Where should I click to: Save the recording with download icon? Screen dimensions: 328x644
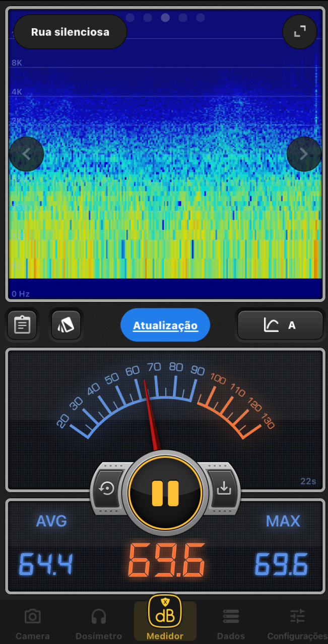[223, 489]
